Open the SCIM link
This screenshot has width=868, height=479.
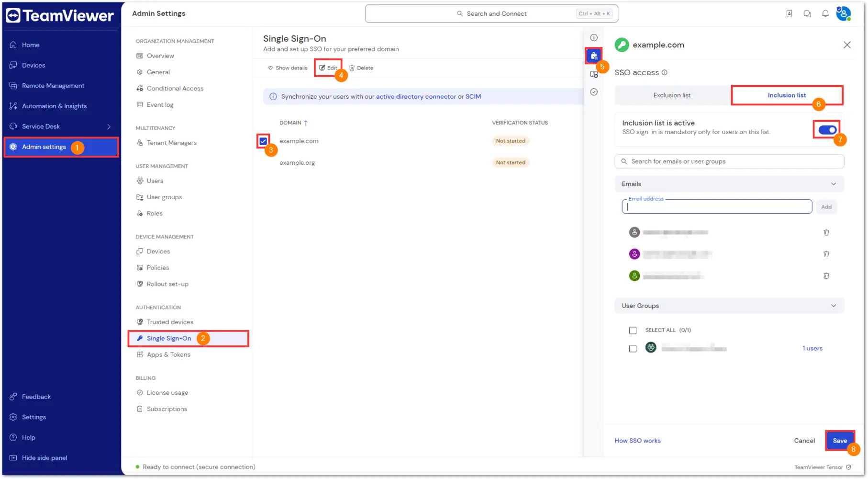[x=473, y=96]
